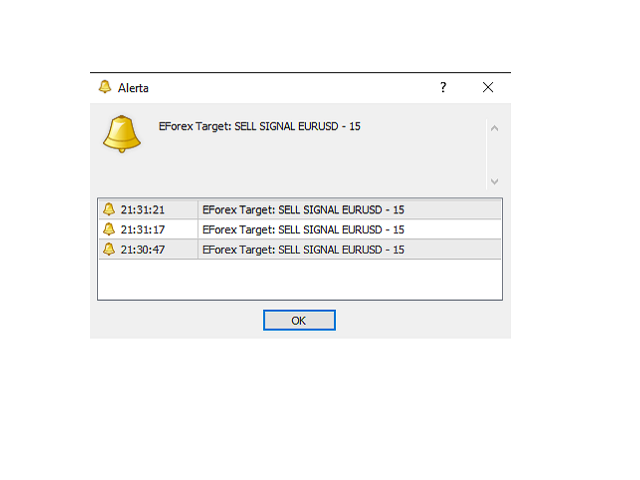The image size is (640, 480).
Task: Click the top EForex Target message text
Action: 260,127
